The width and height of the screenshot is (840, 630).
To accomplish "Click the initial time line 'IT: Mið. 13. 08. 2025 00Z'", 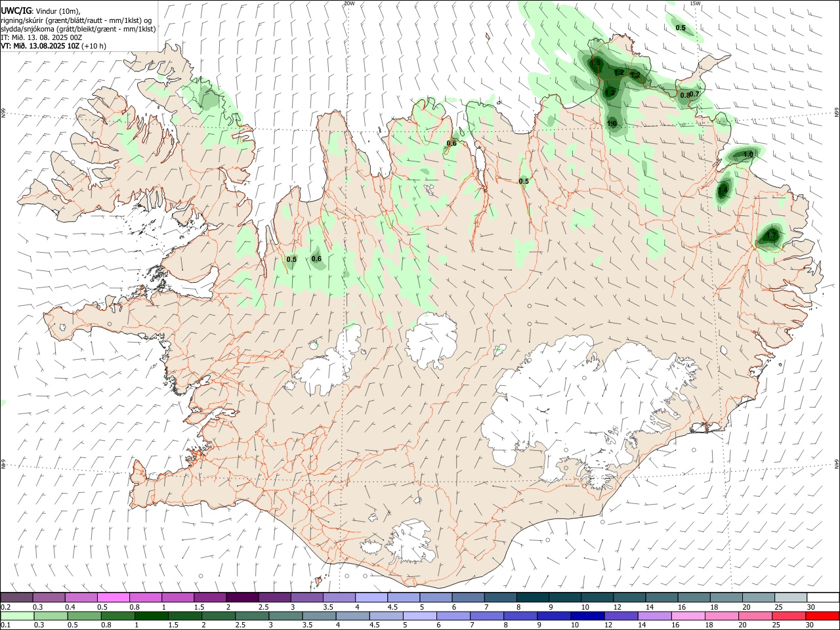I will pos(41,37).
